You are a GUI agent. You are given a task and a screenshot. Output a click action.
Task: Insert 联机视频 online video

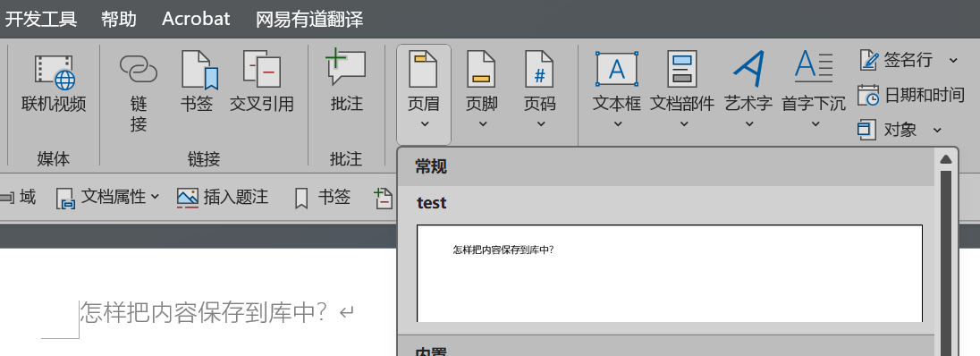[x=54, y=82]
